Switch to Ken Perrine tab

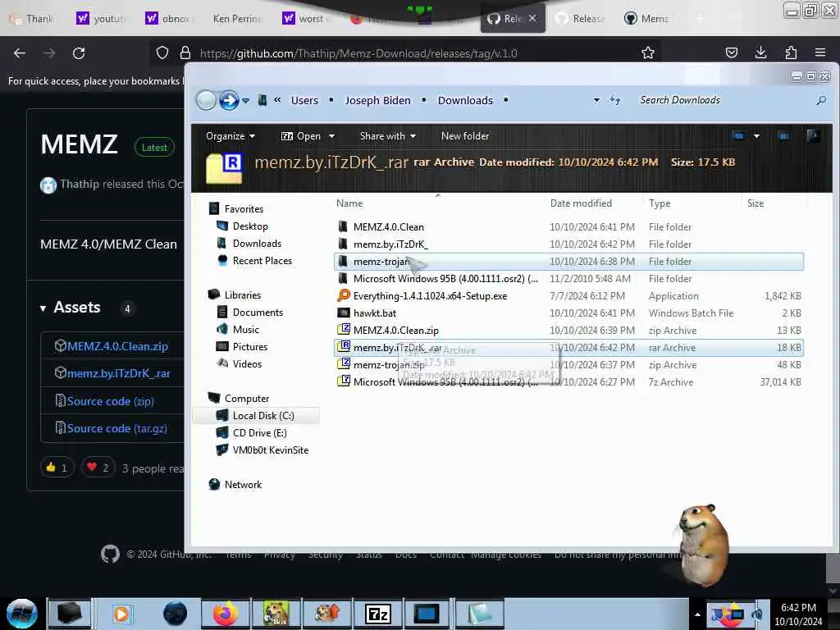coord(236,19)
